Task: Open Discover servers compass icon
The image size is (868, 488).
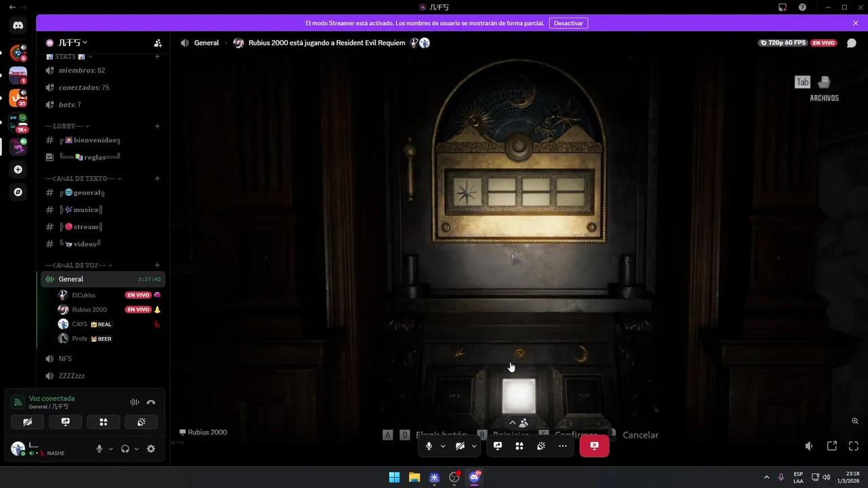Action: (18, 192)
